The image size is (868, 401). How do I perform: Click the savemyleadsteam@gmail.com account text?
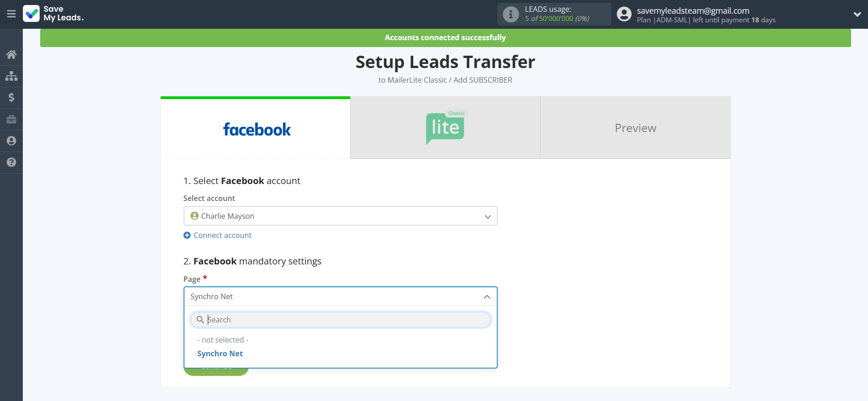tap(693, 11)
